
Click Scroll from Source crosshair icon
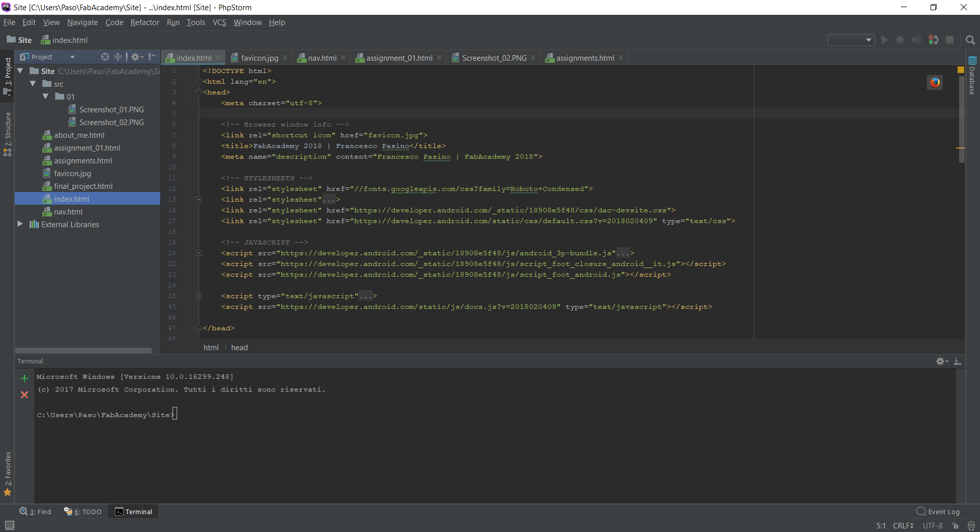point(105,57)
